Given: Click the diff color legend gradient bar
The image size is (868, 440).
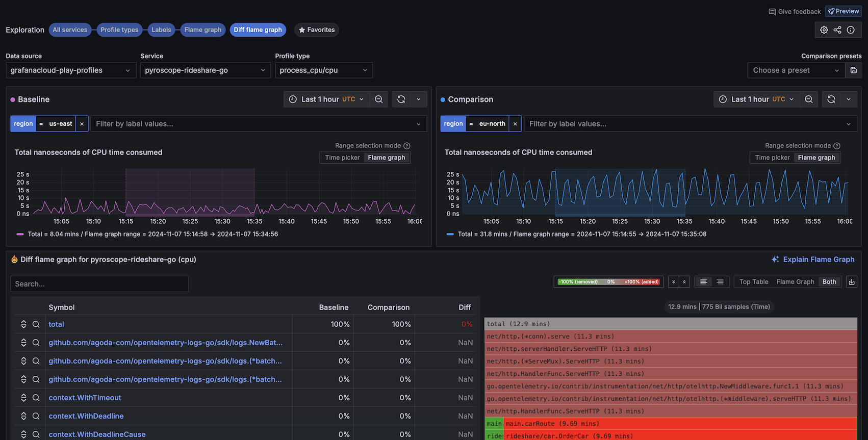Looking at the screenshot, I should point(608,282).
